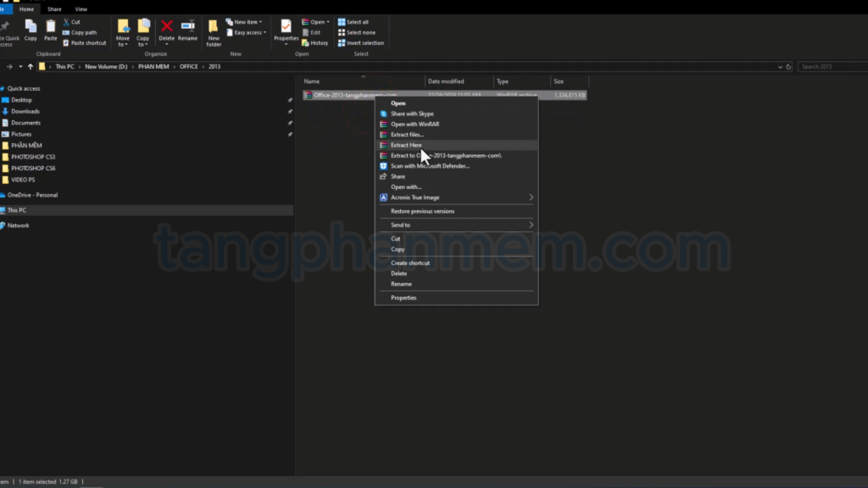Choose Open in context menu
Image resolution: width=868 pixels, height=488 pixels.
[456, 103]
